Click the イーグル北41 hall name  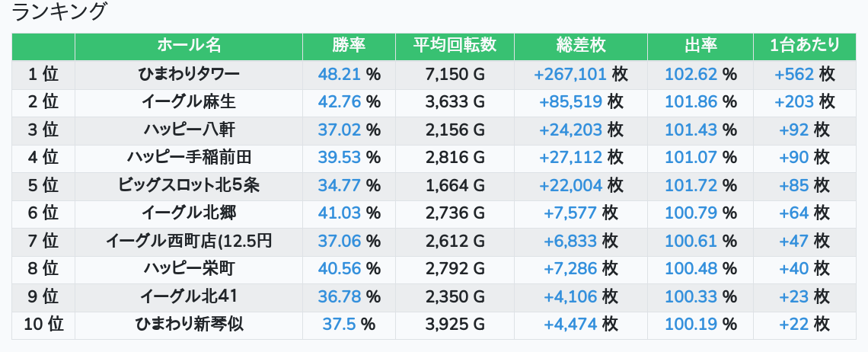189,296
